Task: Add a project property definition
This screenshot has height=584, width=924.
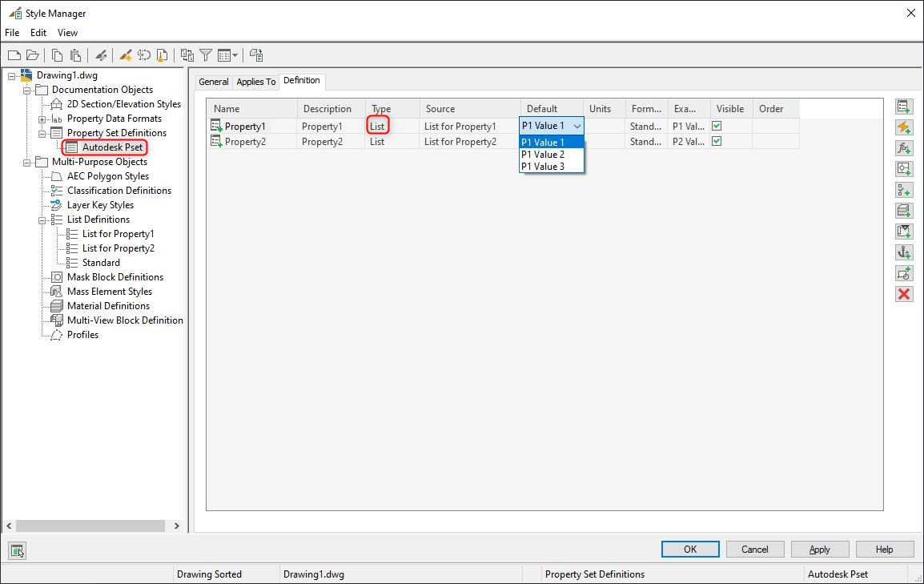Action: click(904, 231)
